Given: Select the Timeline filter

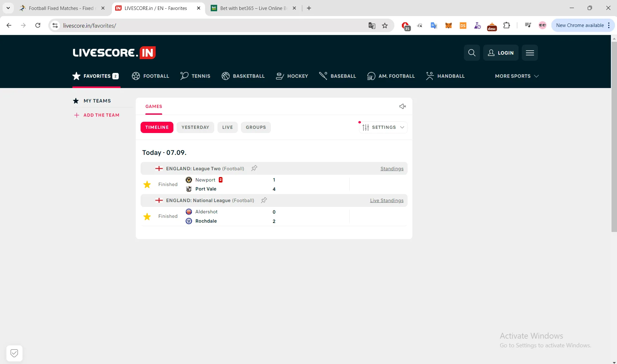Looking at the screenshot, I should tap(157, 127).
